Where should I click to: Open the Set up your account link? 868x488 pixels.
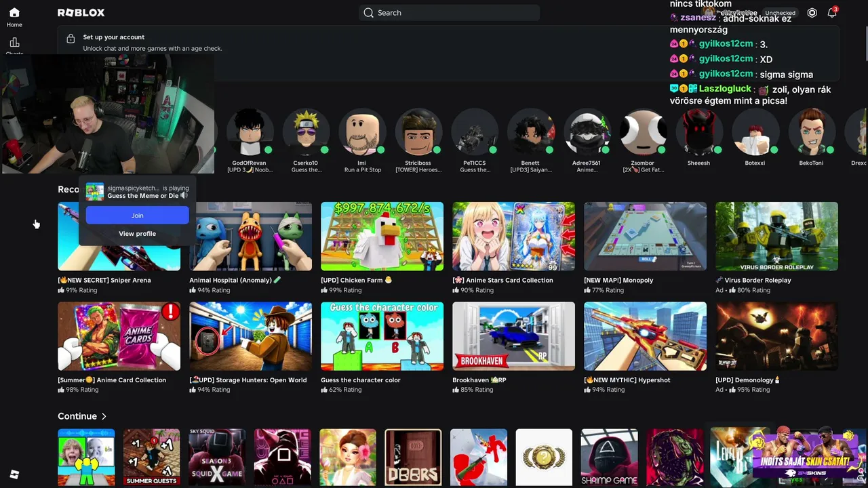113,37
